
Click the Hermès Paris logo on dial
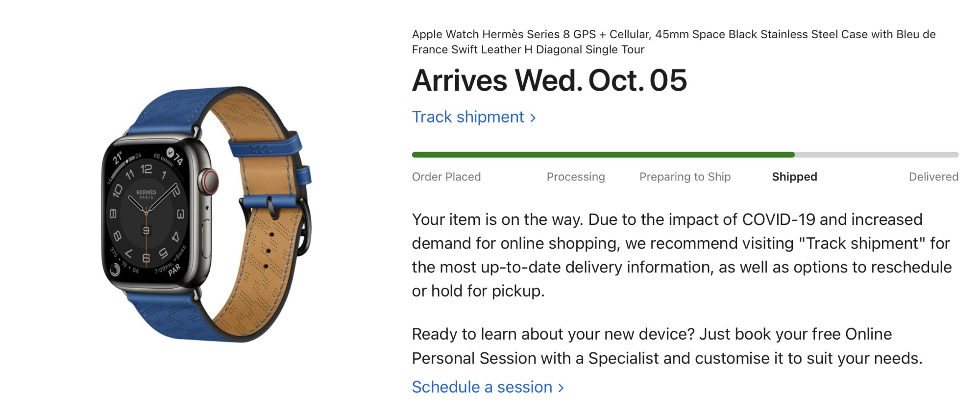pyautogui.click(x=146, y=194)
